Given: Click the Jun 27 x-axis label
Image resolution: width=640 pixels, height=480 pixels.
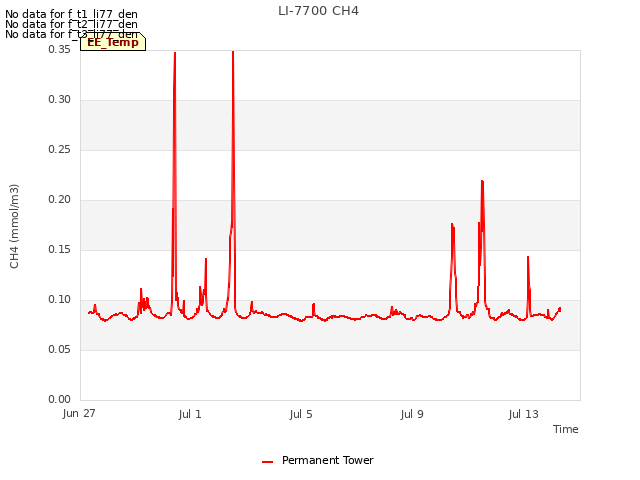Looking at the screenshot, I should [x=79, y=414].
